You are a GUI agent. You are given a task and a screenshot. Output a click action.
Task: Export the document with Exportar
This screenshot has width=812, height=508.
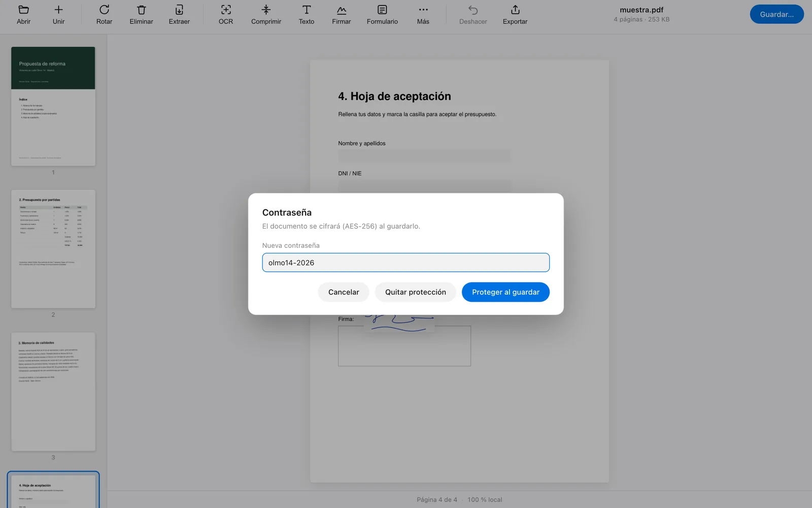pyautogui.click(x=515, y=15)
